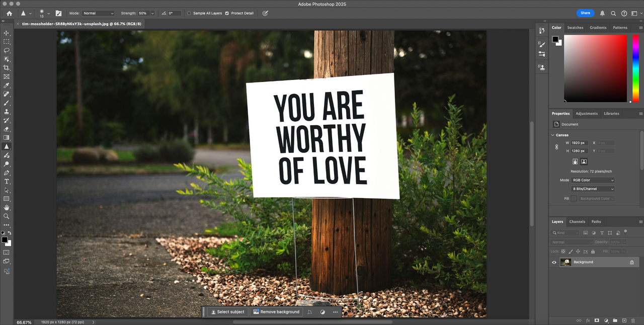Toggle the layer filter on/off switch

[x=625, y=232]
